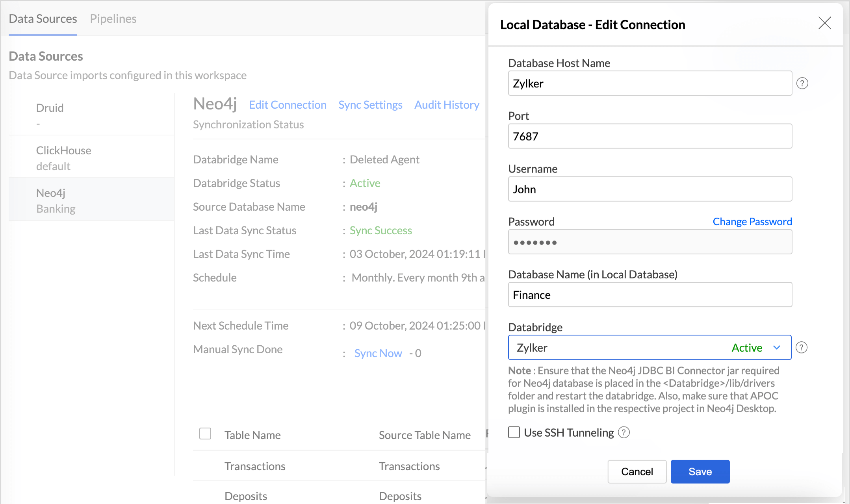Switch to the Pipelines tab
The width and height of the screenshot is (850, 504).
(x=113, y=19)
